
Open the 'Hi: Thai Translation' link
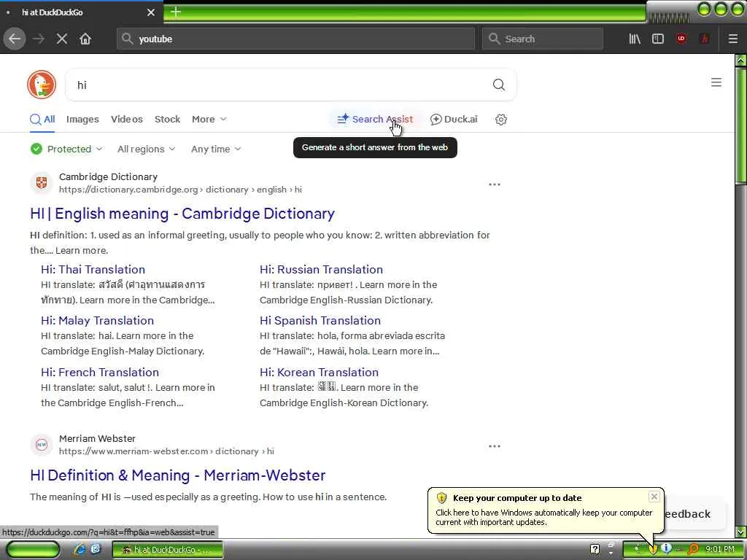(x=93, y=269)
